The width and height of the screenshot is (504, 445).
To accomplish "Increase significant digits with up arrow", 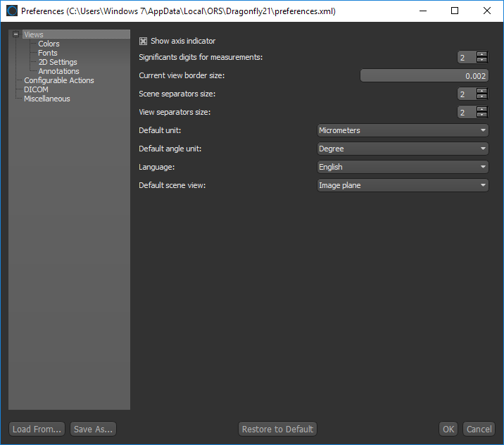I will [481, 54].
